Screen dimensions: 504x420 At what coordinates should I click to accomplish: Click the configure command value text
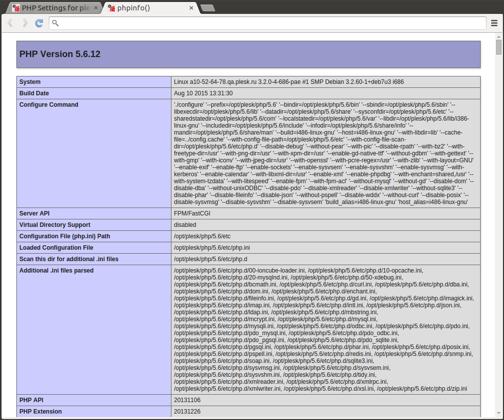324,153
